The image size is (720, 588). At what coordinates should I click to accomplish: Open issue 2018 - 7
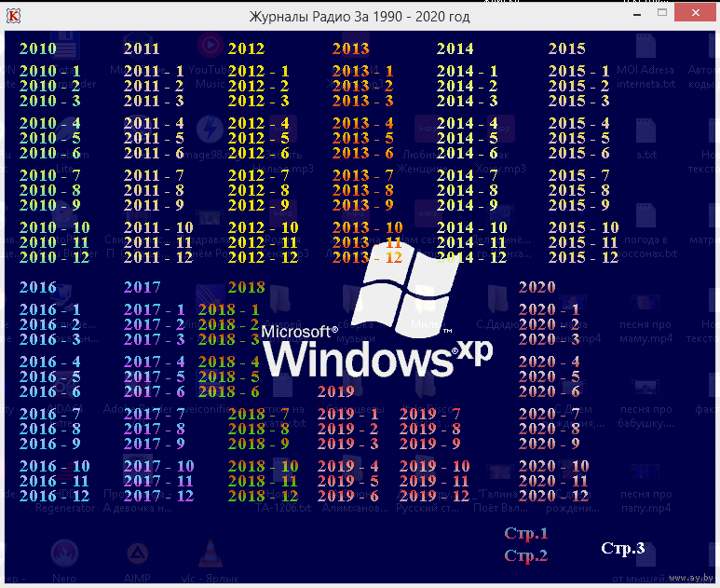pyautogui.click(x=259, y=414)
